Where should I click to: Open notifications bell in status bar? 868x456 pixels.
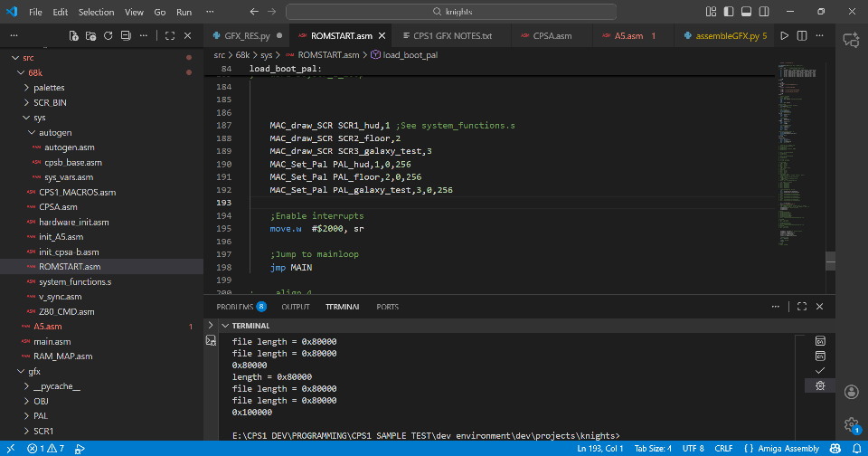856,448
